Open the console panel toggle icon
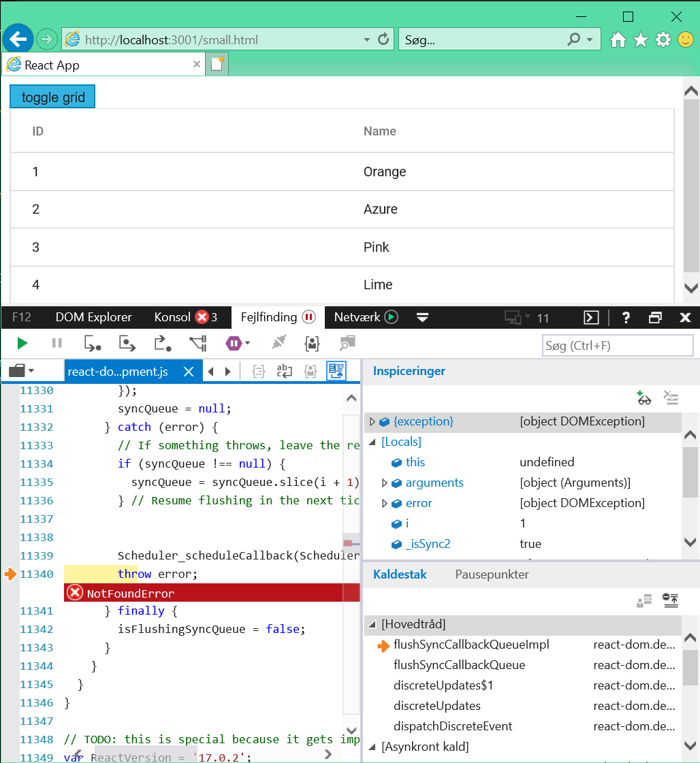 591,317
